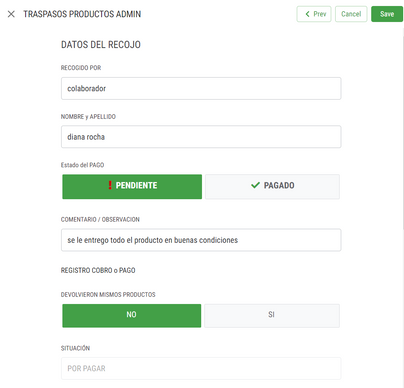Click the Traspasos Productos Admin title
404x388 pixels.
click(x=82, y=14)
